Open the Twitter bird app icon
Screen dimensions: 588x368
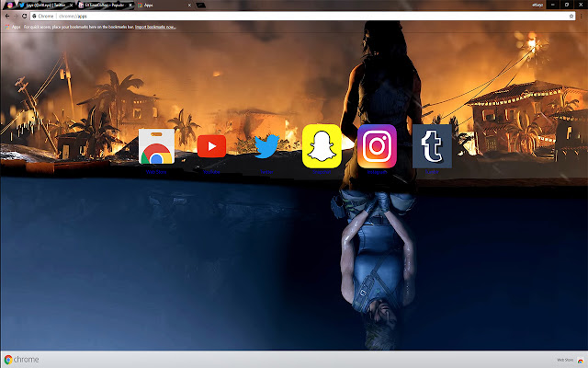pyautogui.click(x=266, y=146)
